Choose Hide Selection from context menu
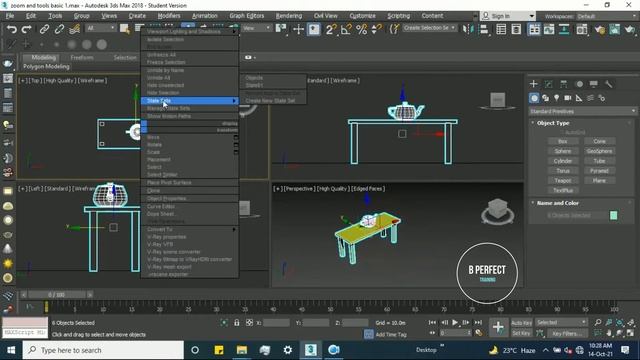The image size is (640, 360). [163, 93]
